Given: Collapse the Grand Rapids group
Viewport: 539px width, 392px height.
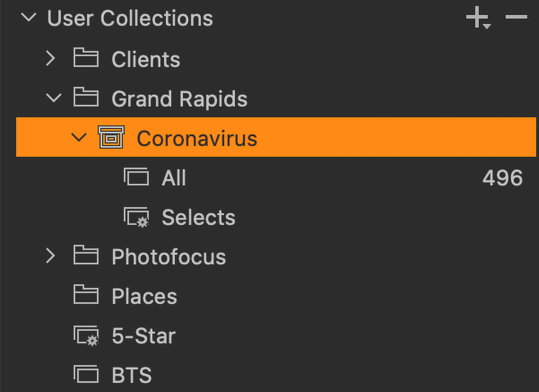Looking at the screenshot, I should click(54, 98).
